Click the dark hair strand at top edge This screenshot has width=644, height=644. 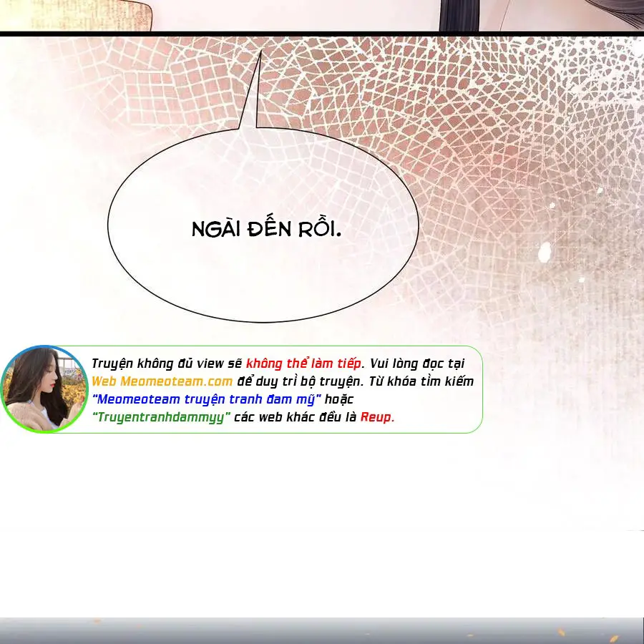(458, 14)
